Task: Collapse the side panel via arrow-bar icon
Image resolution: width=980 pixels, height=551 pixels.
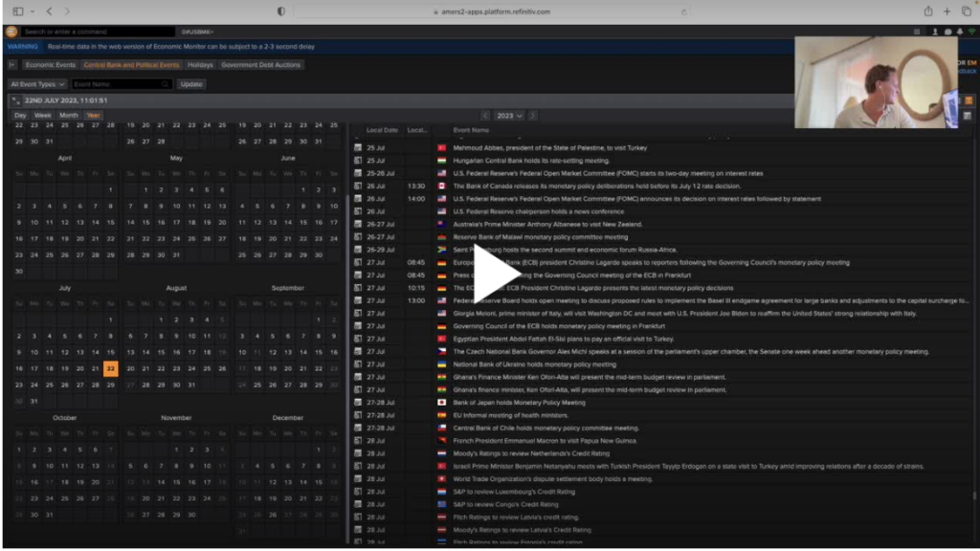Action: (11, 64)
